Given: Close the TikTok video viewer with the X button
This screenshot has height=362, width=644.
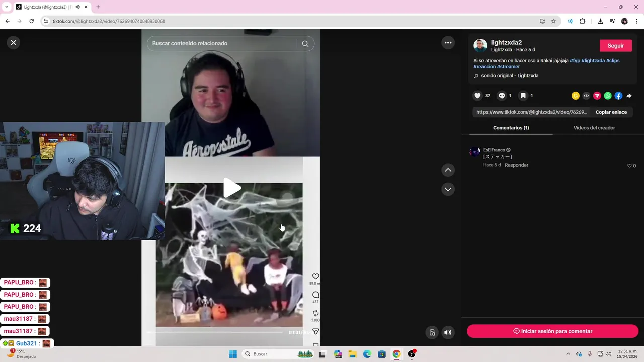Looking at the screenshot, I should (x=14, y=43).
